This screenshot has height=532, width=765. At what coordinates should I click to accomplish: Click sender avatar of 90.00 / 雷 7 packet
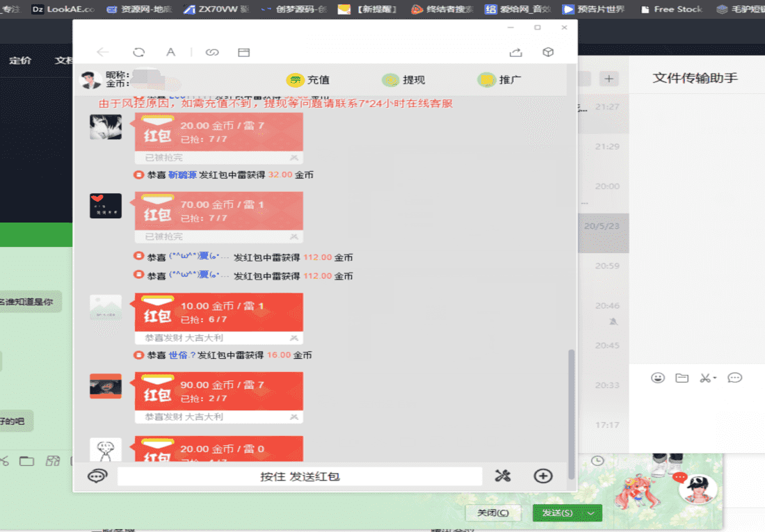coord(106,386)
